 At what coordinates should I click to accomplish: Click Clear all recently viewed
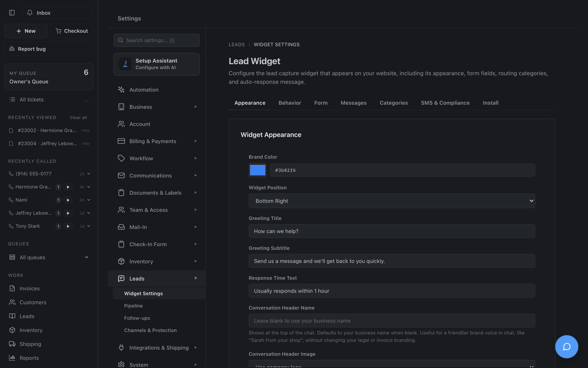[x=78, y=118]
